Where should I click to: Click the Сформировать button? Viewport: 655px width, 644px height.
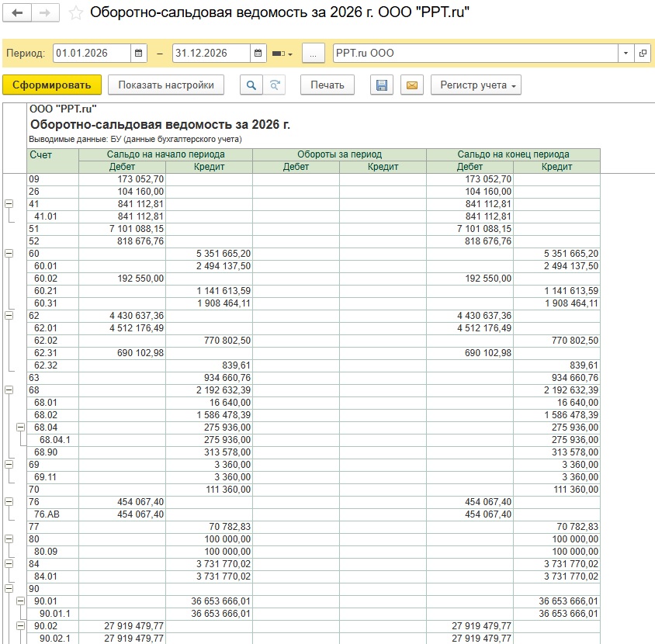52,85
